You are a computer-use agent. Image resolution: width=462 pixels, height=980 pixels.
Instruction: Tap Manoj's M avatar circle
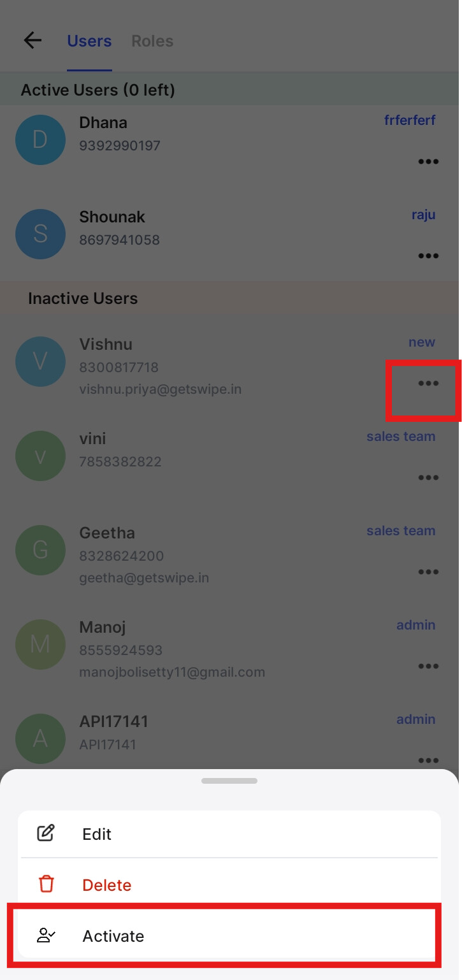(40, 644)
